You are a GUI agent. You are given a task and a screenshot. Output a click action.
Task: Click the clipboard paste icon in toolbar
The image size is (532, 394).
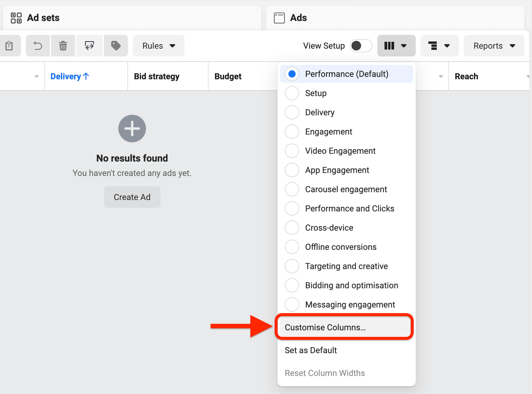[x=9, y=46]
